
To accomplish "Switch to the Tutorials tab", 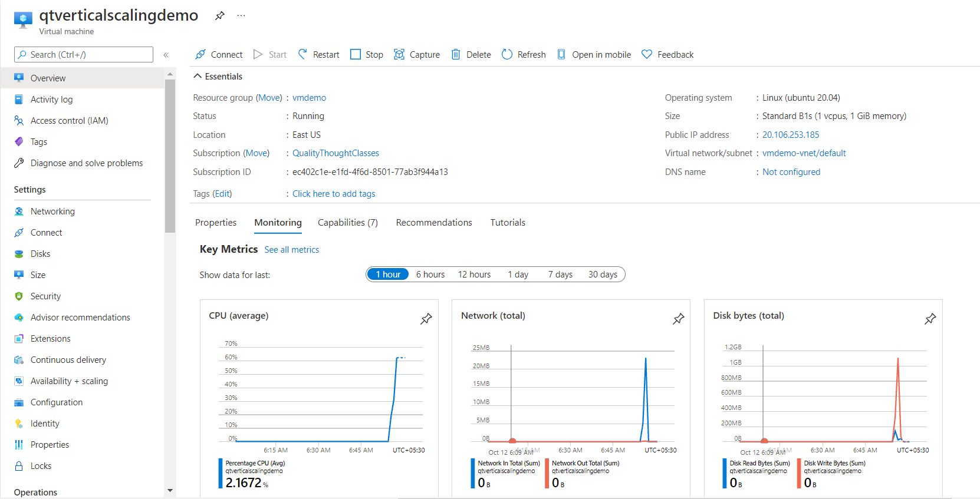I will coord(508,223).
